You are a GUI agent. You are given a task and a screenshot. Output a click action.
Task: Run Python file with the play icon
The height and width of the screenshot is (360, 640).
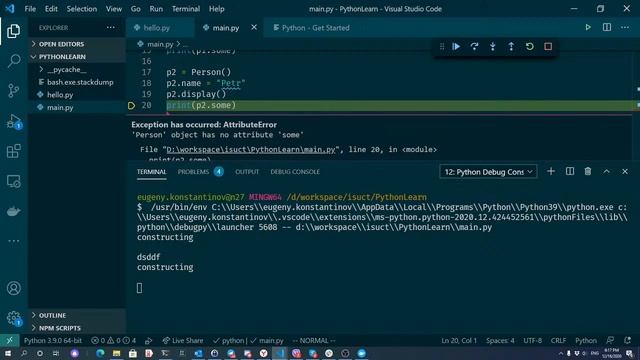(x=588, y=27)
